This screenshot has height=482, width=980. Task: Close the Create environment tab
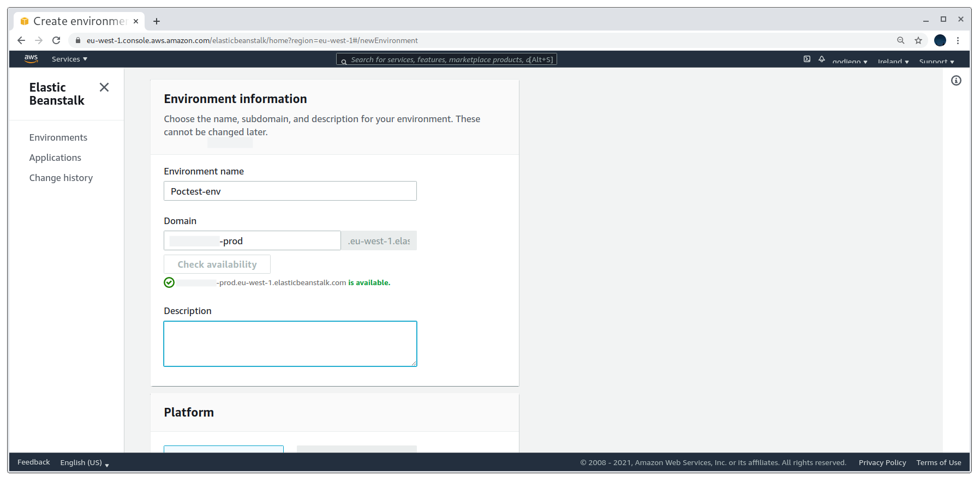(x=136, y=21)
